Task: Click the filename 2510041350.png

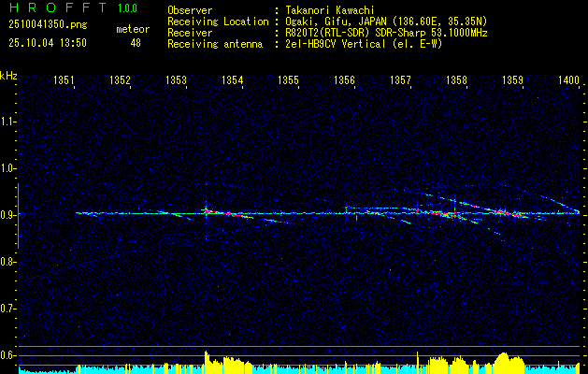Action: click(48, 25)
